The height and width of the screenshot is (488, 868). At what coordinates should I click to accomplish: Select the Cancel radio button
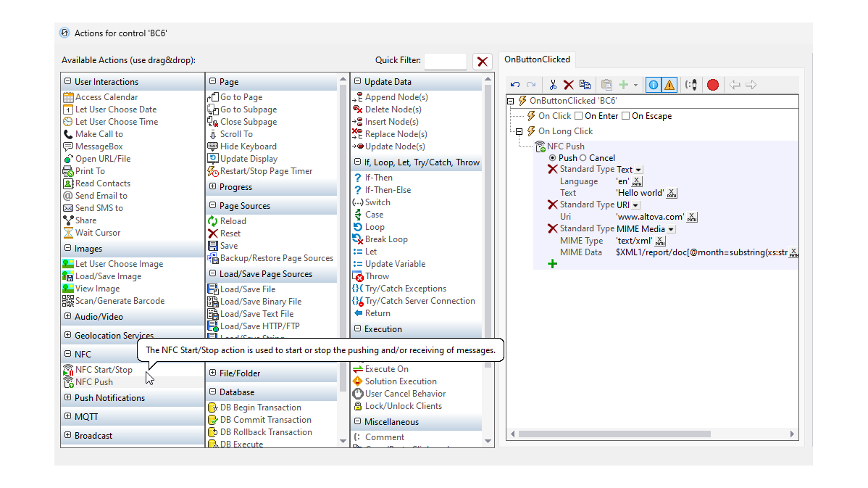(x=583, y=158)
